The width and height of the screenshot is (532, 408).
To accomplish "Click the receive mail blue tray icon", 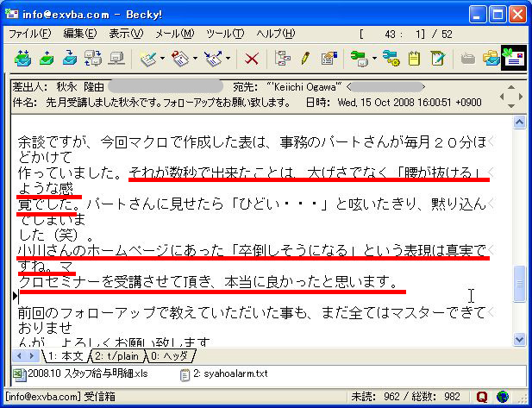I will 70,58.
